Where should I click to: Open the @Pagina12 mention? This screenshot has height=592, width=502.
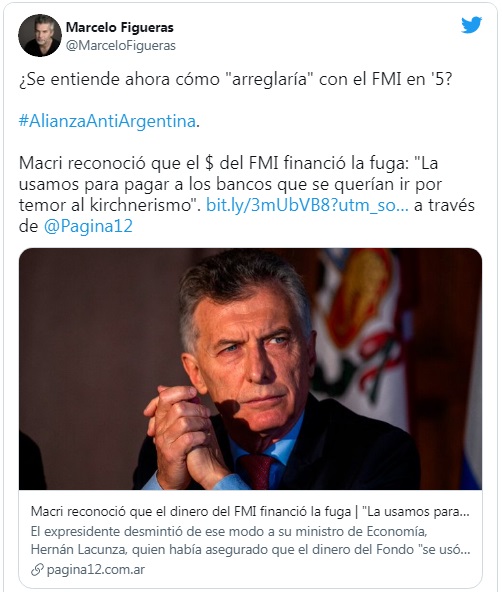(88, 226)
